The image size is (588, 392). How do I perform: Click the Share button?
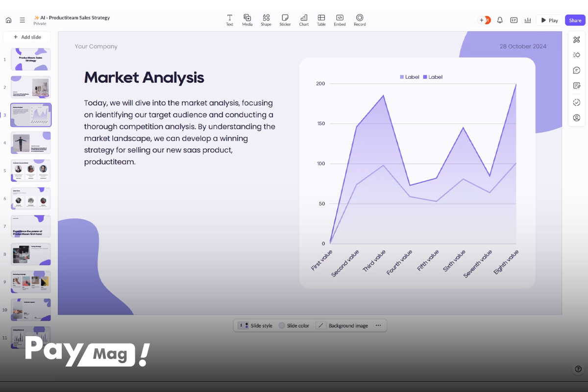coord(575,20)
